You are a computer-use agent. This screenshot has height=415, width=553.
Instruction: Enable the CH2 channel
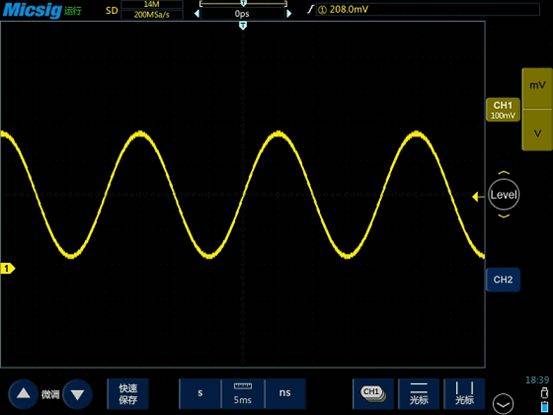pyautogui.click(x=503, y=280)
